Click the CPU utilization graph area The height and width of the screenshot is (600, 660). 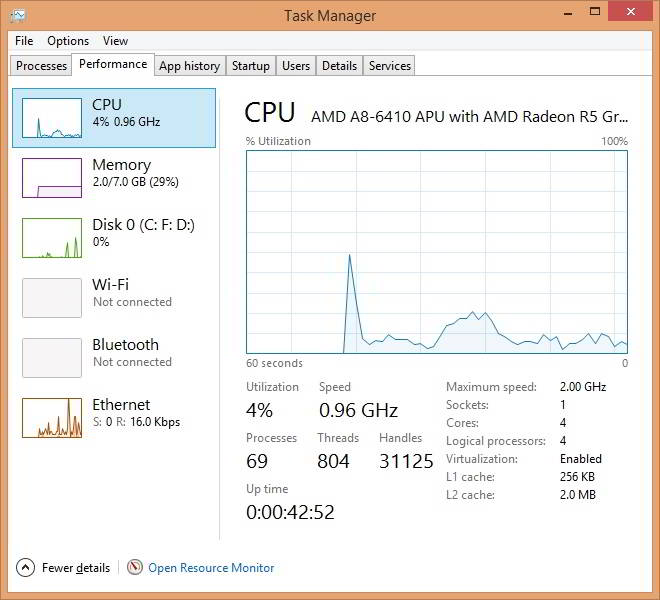436,252
